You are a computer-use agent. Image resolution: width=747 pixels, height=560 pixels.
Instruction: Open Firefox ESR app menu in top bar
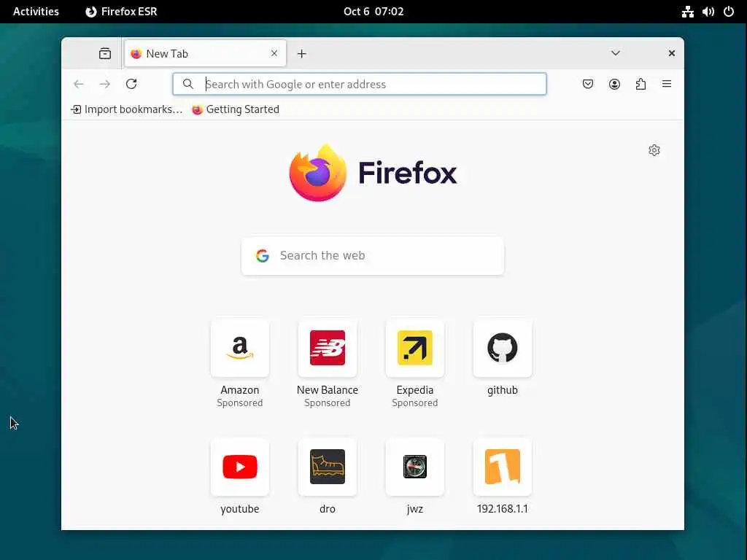[x=121, y=12]
